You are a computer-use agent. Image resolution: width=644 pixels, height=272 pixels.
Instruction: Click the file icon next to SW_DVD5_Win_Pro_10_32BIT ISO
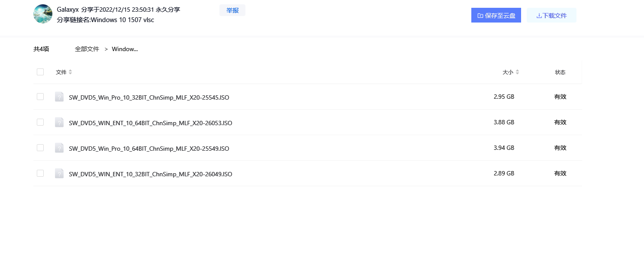point(59,97)
